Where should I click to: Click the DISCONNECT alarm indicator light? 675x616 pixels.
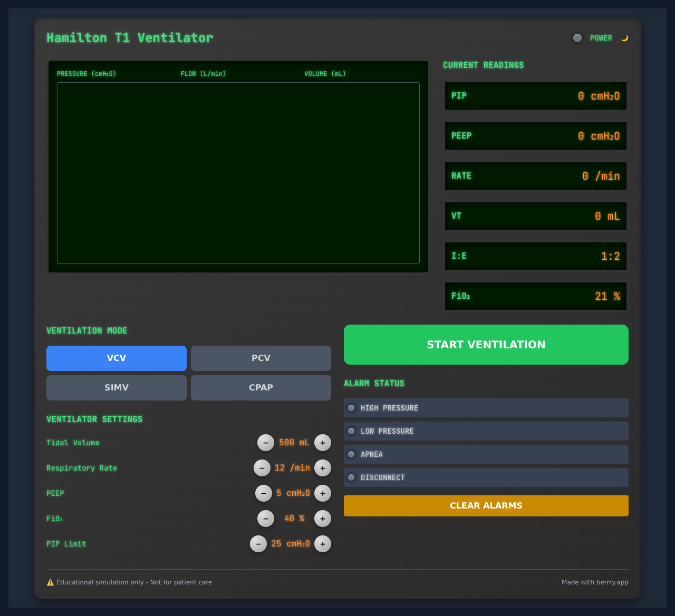tap(351, 477)
